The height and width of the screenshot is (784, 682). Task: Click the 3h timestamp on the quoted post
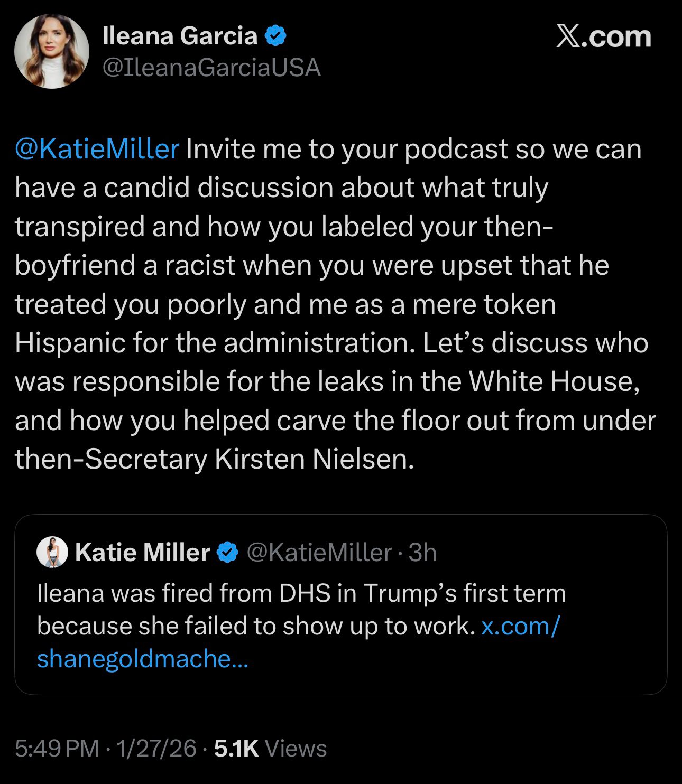pos(423,553)
